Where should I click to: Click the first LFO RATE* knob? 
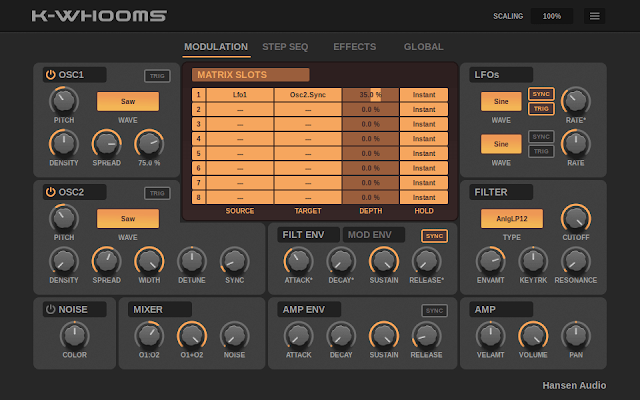click(576, 101)
